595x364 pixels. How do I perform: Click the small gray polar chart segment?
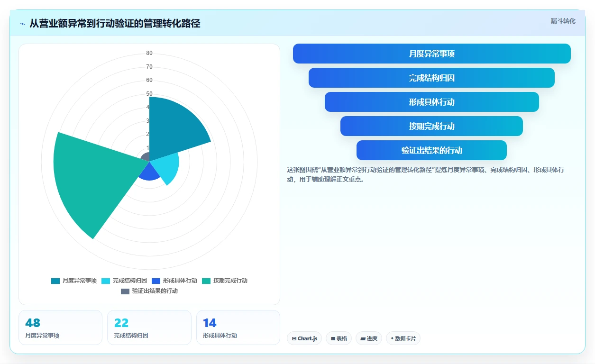point(146,157)
